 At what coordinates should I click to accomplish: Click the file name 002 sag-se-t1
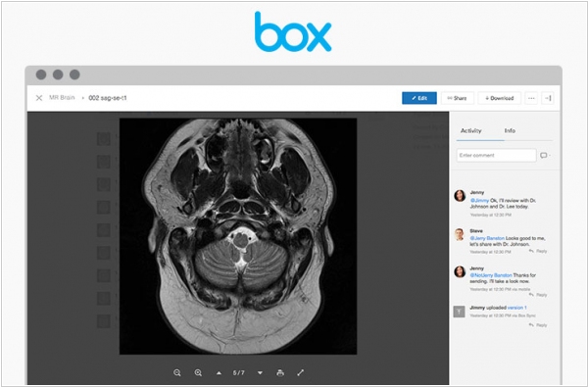coord(108,98)
